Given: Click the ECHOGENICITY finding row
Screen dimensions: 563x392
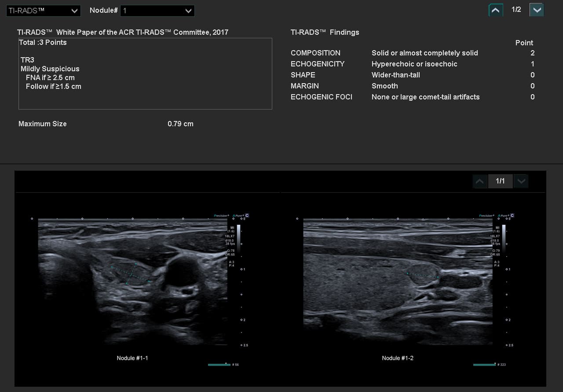Looking at the screenshot, I should 413,64.
